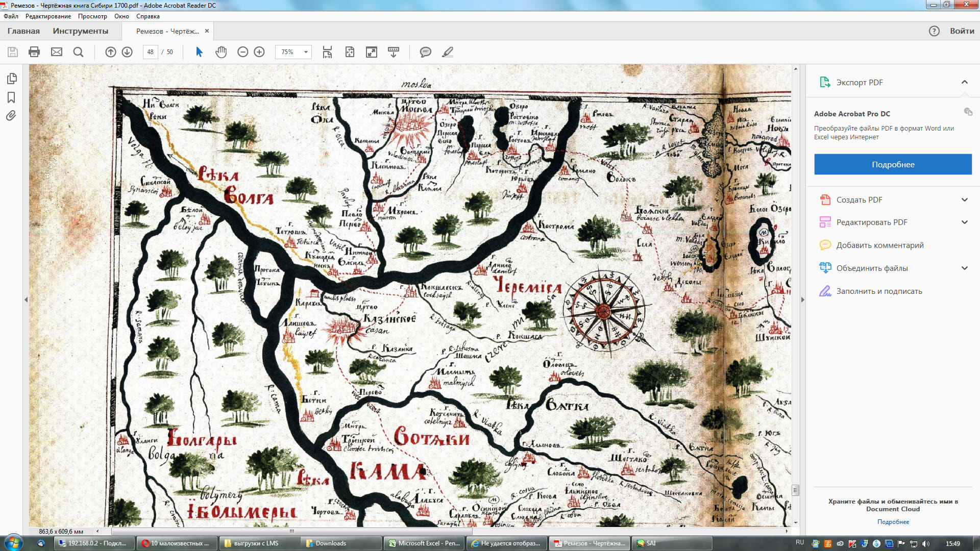Collapse the Экспорт PDF section chevron
Screen dimensions: 980x551
click(964, 82)
